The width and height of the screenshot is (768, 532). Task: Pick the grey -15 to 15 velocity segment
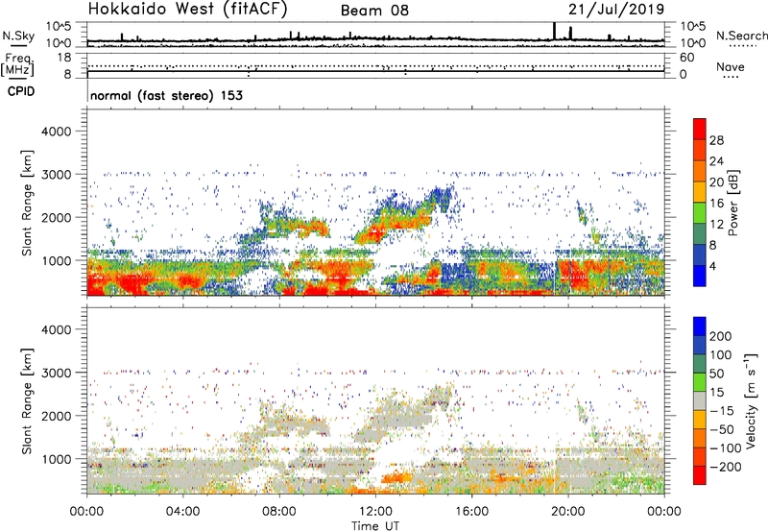point(700,400)
